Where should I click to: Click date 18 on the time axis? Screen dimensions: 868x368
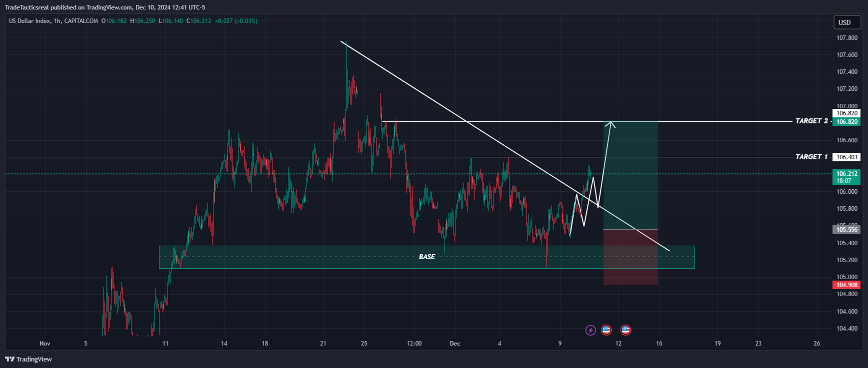tap(265, 344)
